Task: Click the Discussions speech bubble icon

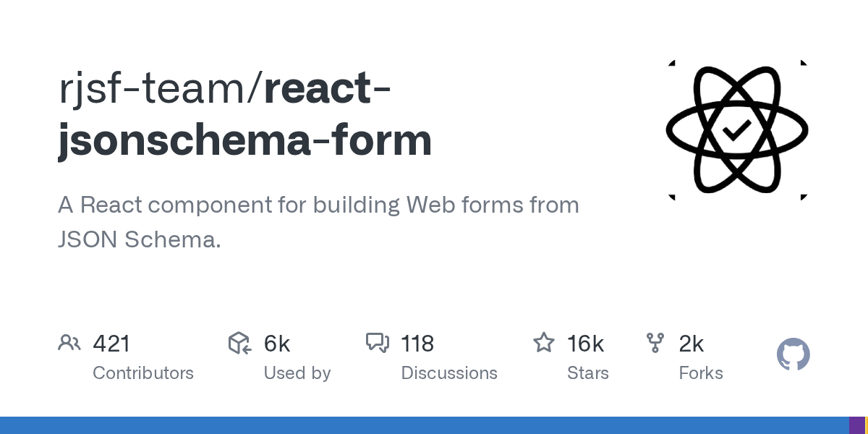Action: tap(378, 343)
